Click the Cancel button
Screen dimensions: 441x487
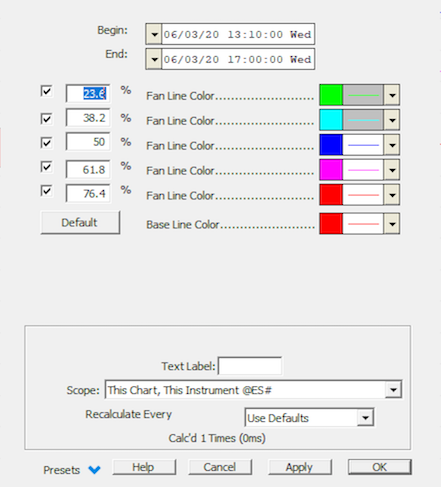pyautogui.click(x=220, y=467)
